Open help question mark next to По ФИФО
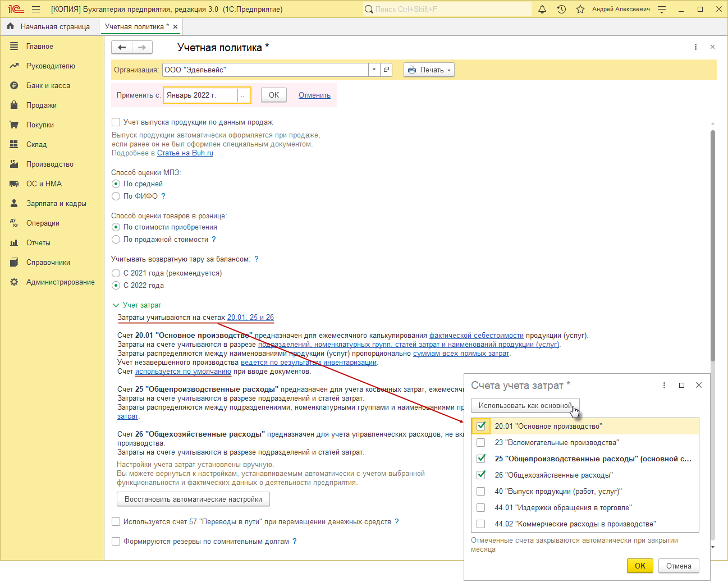728x582 pixels. [163, 196]
